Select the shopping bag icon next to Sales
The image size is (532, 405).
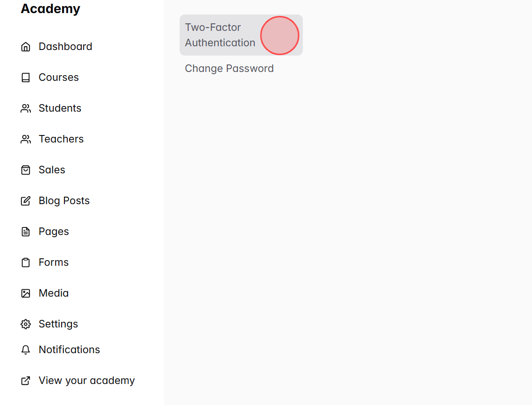click(x=26, y=170)
